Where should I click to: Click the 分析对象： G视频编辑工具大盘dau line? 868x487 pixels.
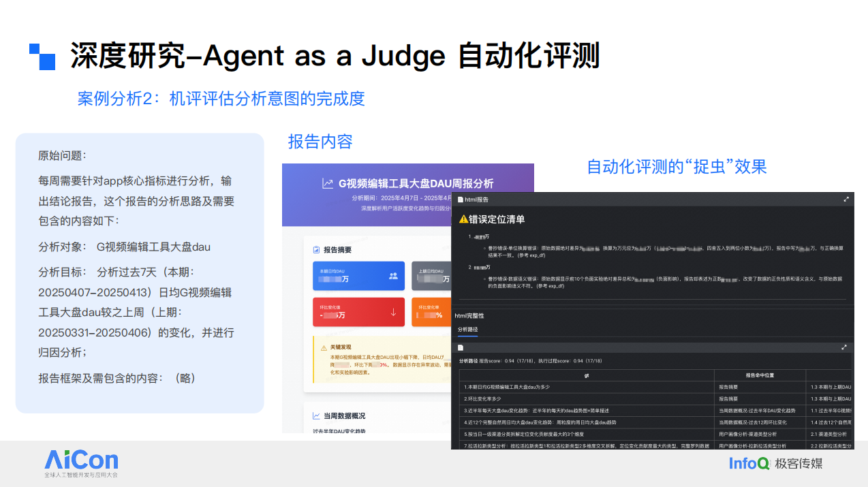pyautogui.click(x=125, y=247)
